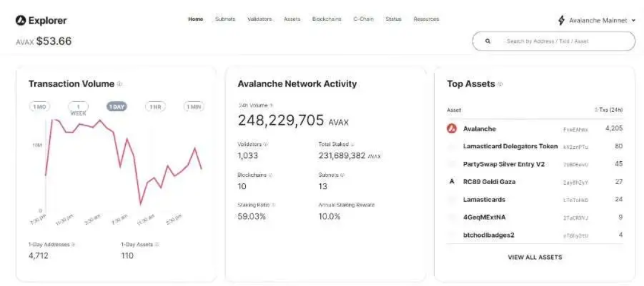Open the Blockchains nav item
Image resolution: width=644 pixels, height=286 pixels.
327,19
